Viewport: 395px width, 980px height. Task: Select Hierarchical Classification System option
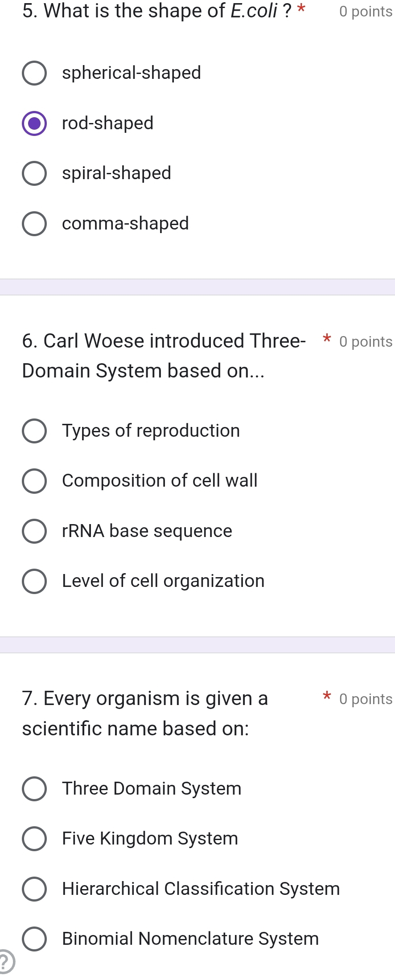[x=34, y=889]
